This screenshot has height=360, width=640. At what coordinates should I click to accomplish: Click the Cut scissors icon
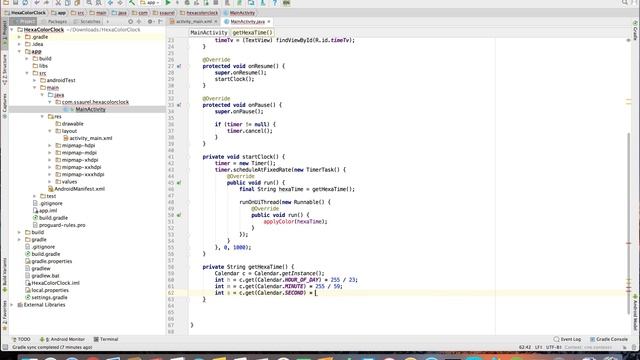58,2
